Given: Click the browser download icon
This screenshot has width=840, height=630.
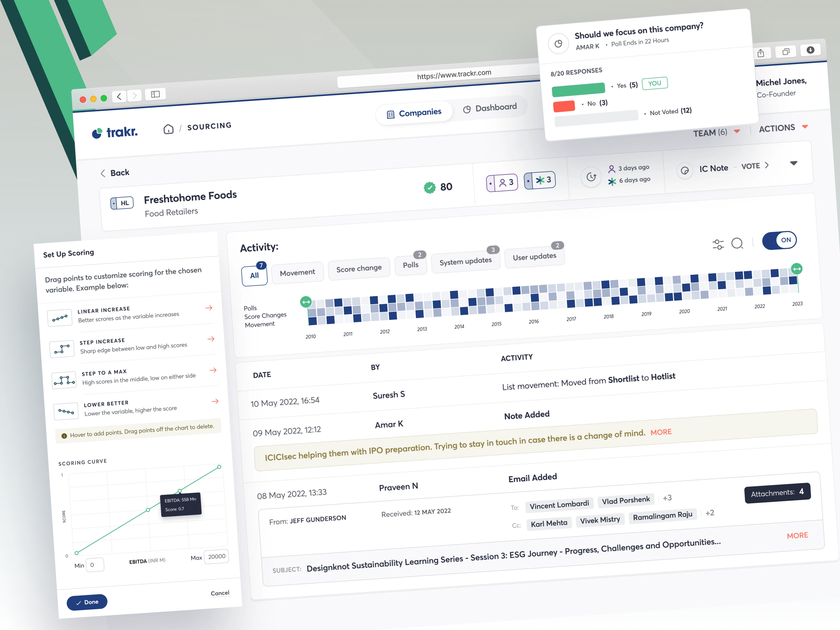Looking at the screenshot, I should (810, 50).
